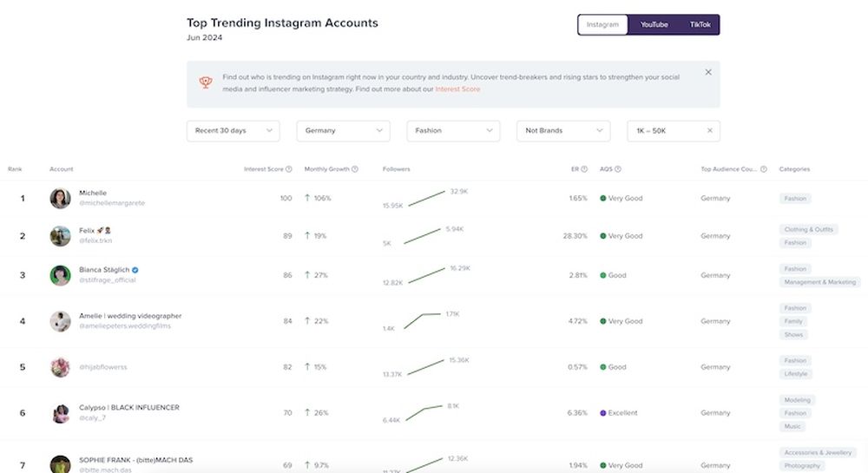Viewport: 868px width, 473px height.
Task: Show AQS help icon
Action: 618,169
